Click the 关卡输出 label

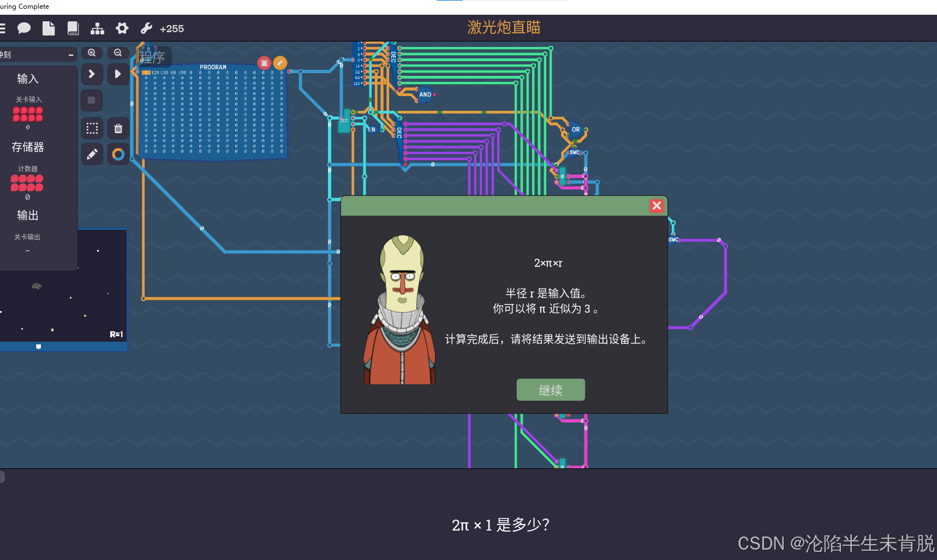(27, 237)
